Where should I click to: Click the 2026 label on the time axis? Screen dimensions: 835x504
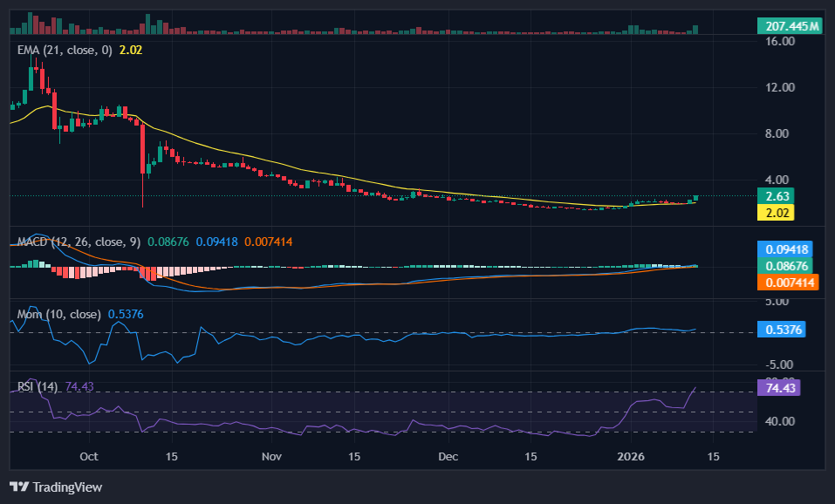click(630, 456)
